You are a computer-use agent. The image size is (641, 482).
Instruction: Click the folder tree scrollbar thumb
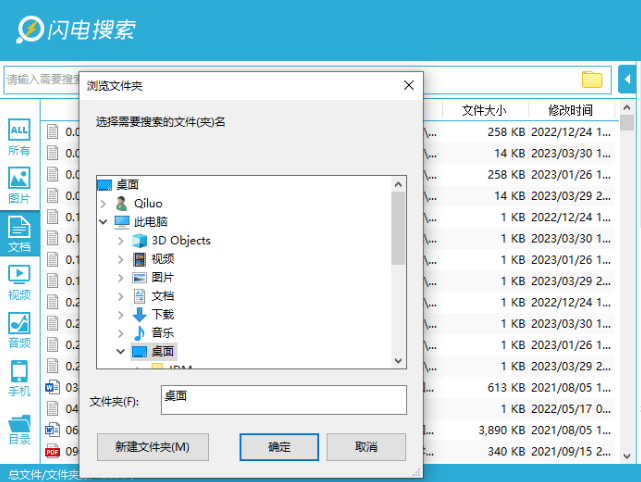pyautogui.click(x=398, y=229)
